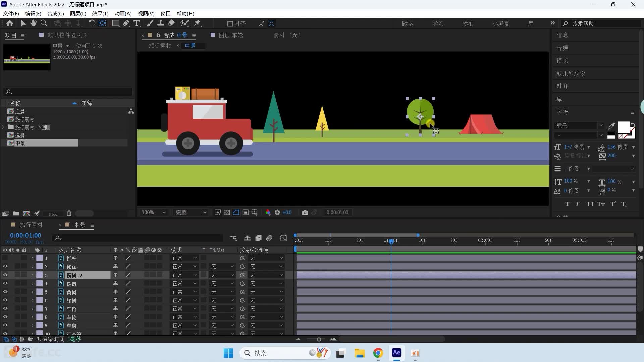The width and height of the screenshot is (644, 362).
Task: Select the 远景 composition in Project panel
Action: [20, 135]
